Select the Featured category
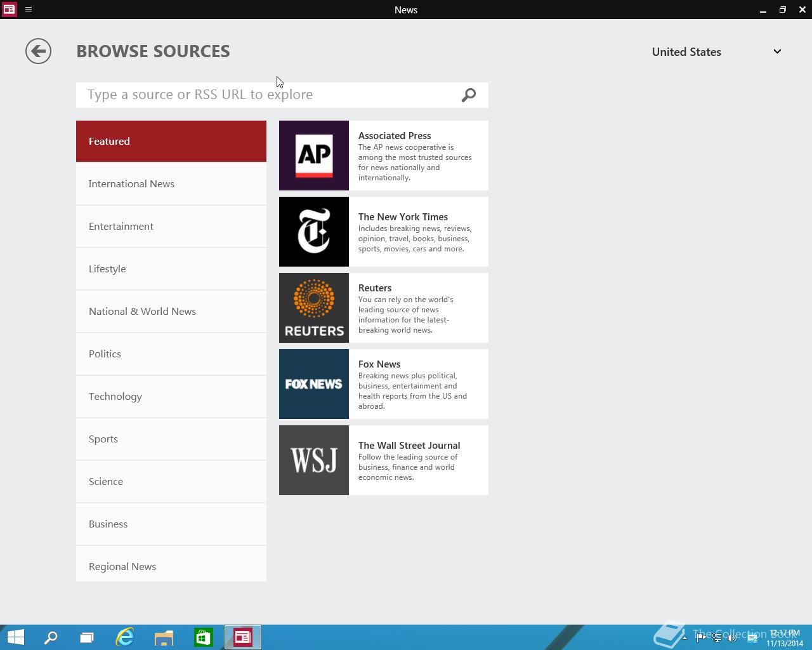This screenshot has height=650, width=812. click(x=171, y=141)
